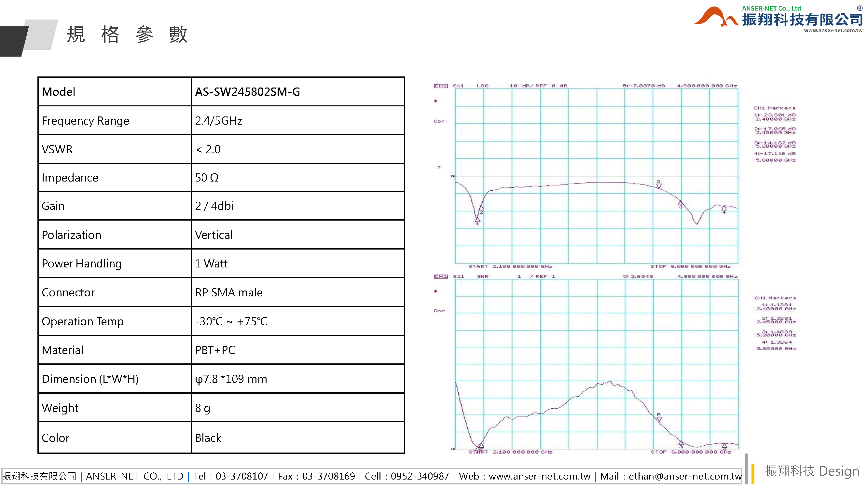868x488 pixels.
Task: Click the ethan@anser-net.com.tw mail address
Action: [685, 476]
